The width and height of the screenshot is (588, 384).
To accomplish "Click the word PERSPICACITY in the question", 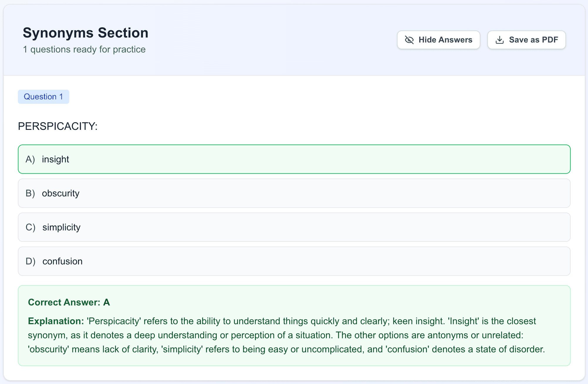I will pyautogui.click(x=57, y=126).
